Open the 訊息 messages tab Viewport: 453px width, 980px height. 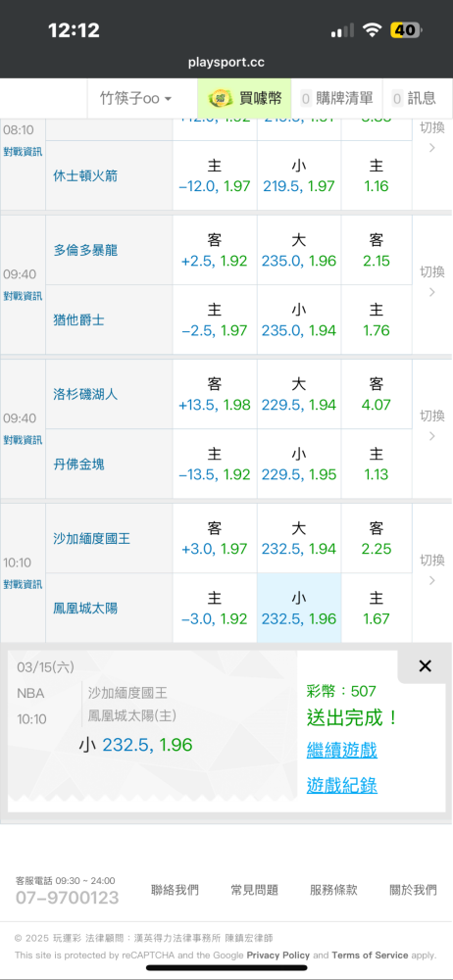[x=414, y=98]
